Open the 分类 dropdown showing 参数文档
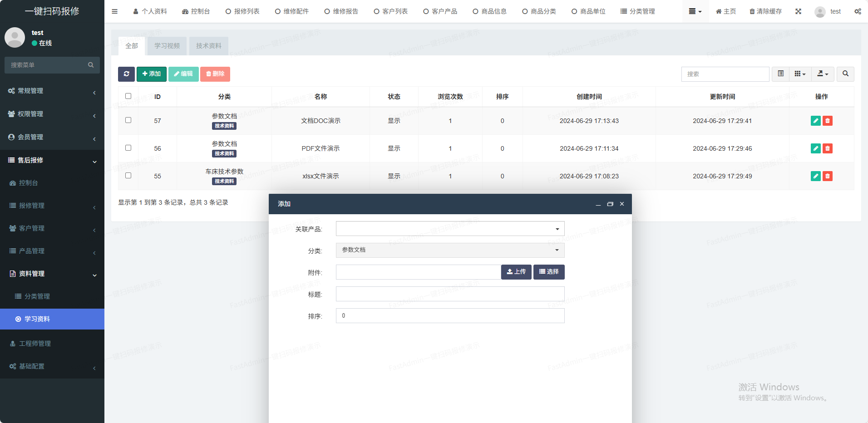This screenshot has height=423, width=868. 450,250
